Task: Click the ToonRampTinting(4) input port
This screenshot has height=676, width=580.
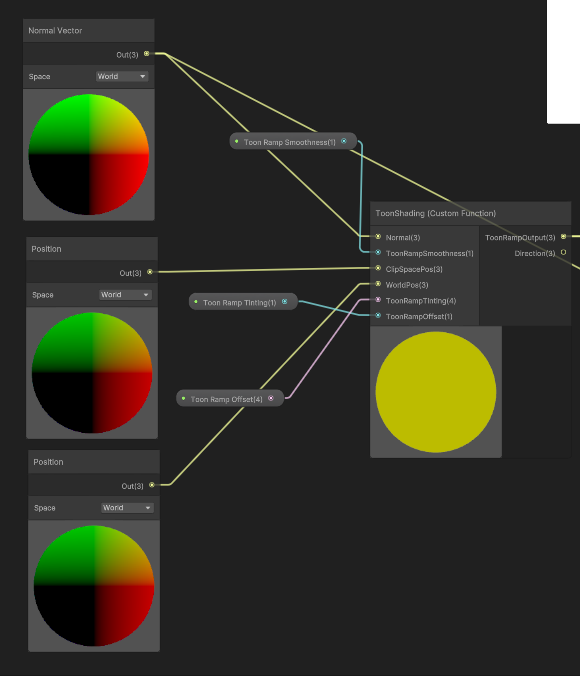Action: (378, 300)
